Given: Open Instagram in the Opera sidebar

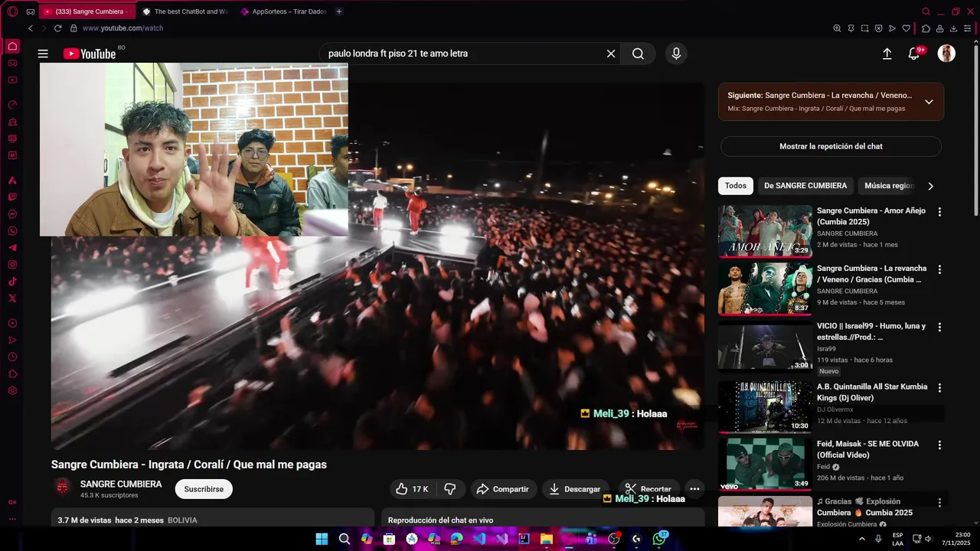Looking at the screenshot, I should 12,265.
